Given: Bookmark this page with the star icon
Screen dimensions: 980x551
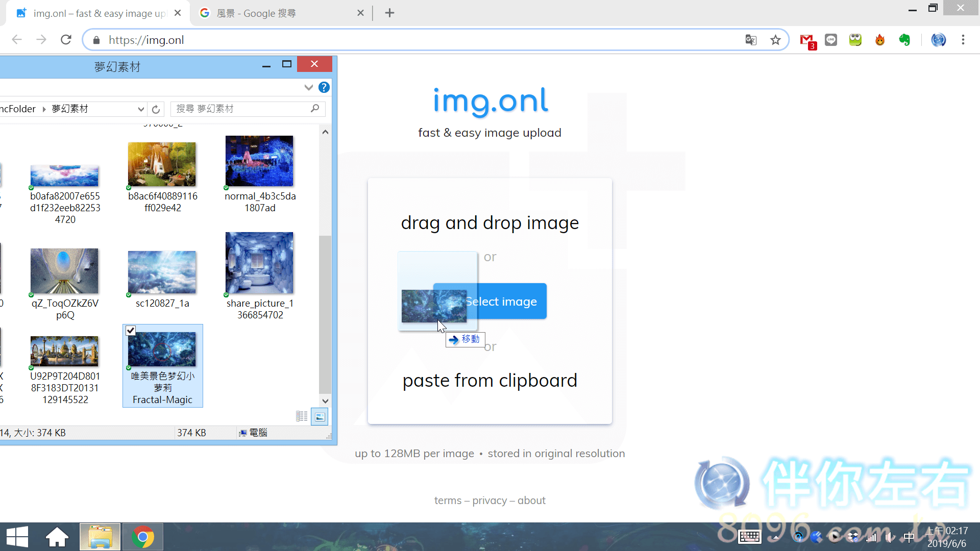Looking at the screenshot, I should [775, 40].
